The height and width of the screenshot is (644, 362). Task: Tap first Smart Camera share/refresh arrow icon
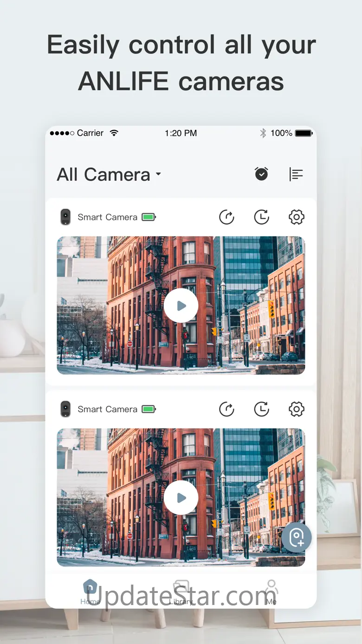click(226, 217)
